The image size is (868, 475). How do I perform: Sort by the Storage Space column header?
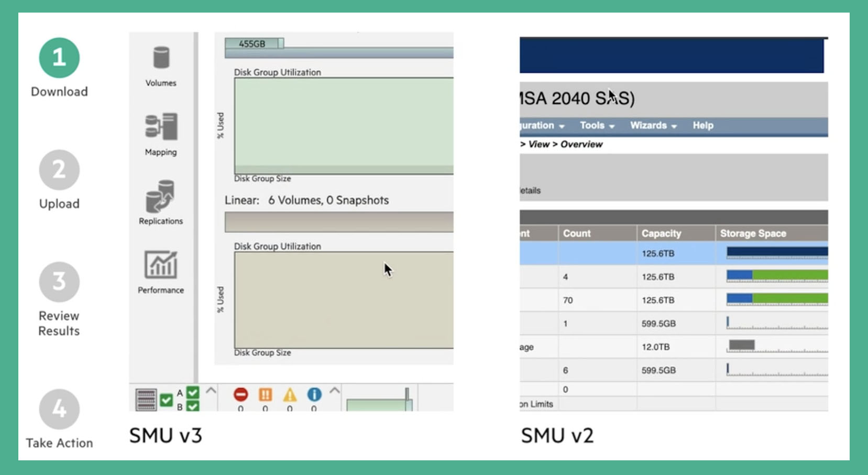772,233
